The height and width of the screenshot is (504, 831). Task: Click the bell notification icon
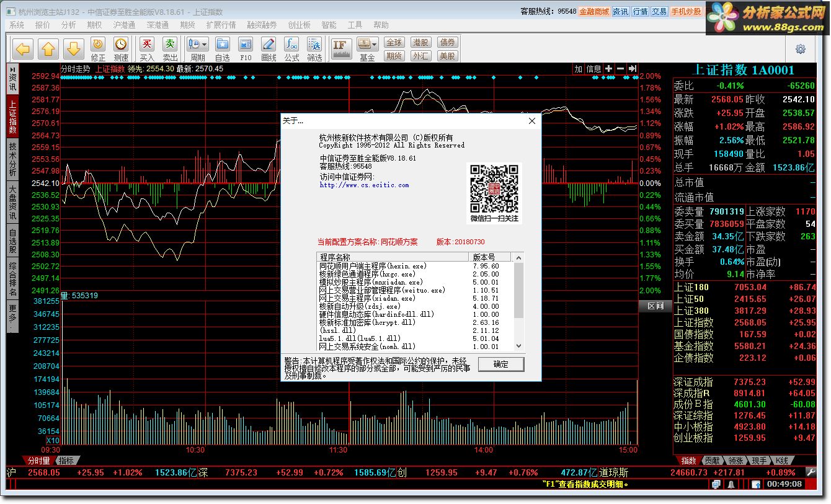pos(732,484)
